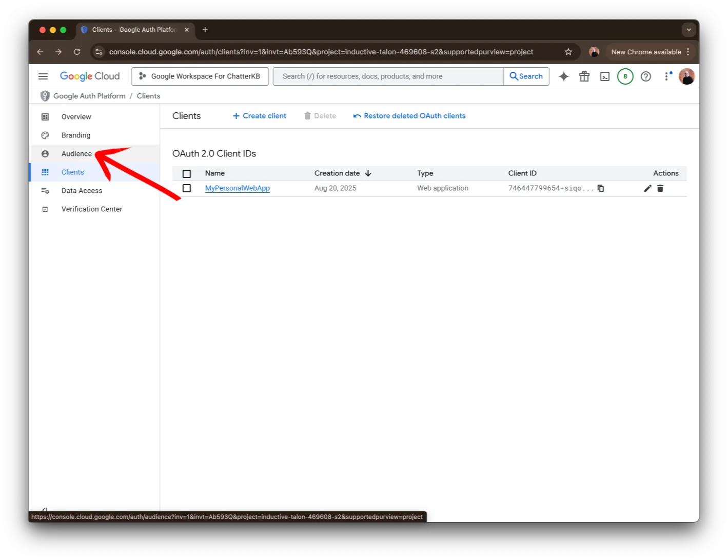Copy the Client ID to clipboard
This screenshot has width=728, height=560.
[601, 188]
